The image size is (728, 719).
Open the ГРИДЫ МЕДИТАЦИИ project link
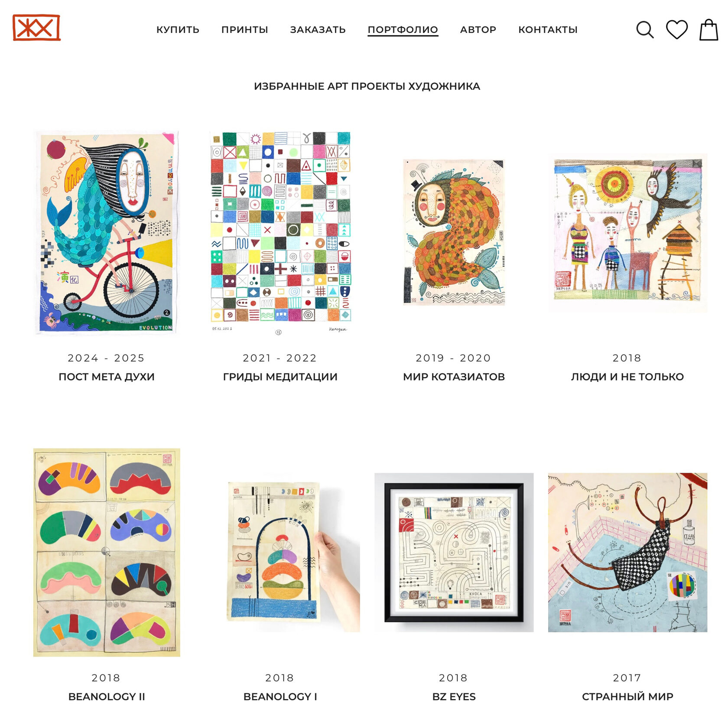[280, 377]
